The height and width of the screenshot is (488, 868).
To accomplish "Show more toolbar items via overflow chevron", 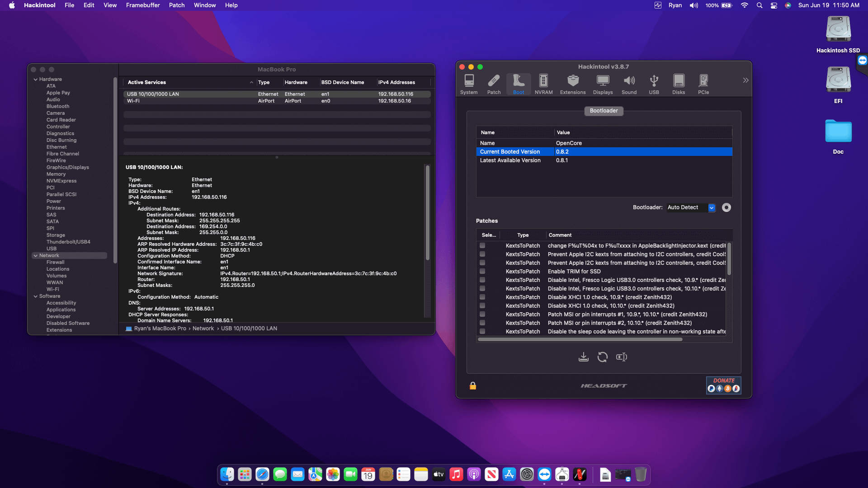I will point(745,80).
